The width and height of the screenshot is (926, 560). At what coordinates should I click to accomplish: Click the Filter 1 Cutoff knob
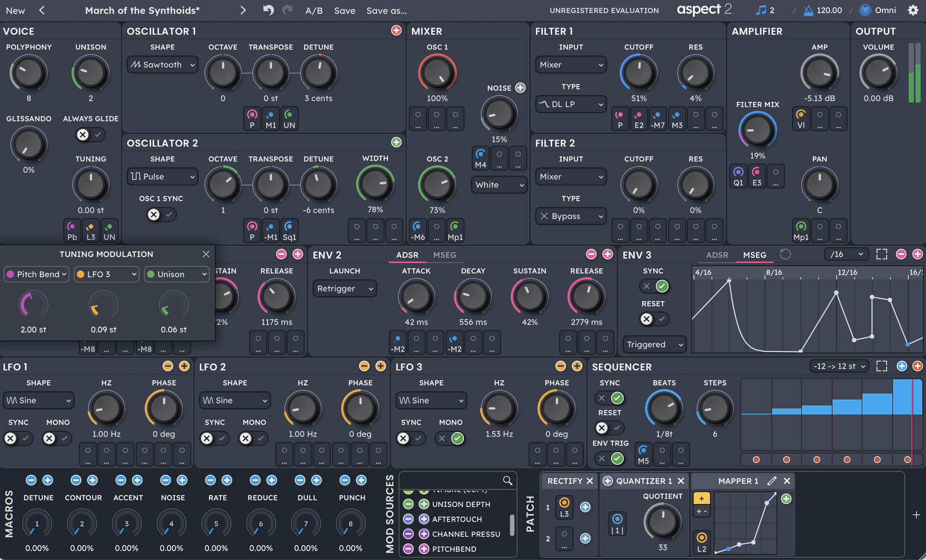(638, 73)
